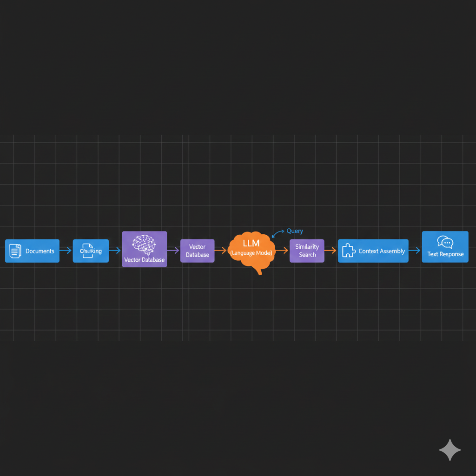This screenshot has height=476, width=476.
Task: Click the Query label text
Action: (x=295, y=231)
